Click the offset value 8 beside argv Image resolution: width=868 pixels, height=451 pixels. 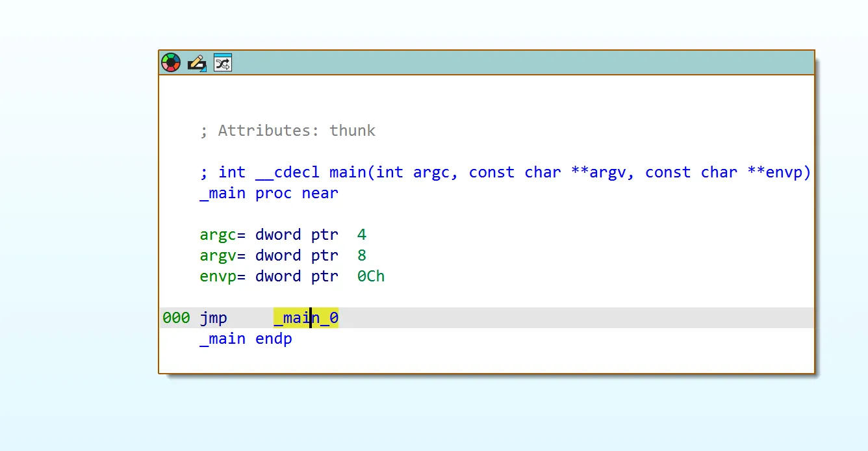click(362, 255)
